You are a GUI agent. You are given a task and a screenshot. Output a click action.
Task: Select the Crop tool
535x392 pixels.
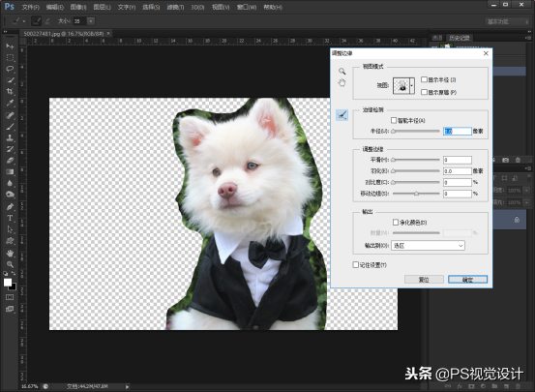click(10, 91)
